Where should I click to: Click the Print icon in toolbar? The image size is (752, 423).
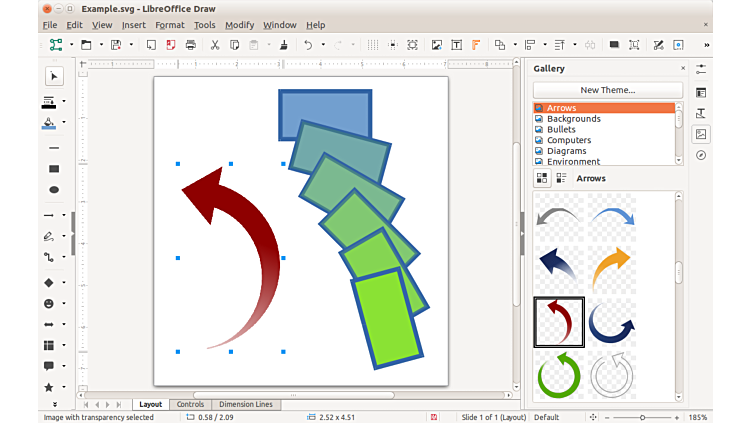click(190, 45)
